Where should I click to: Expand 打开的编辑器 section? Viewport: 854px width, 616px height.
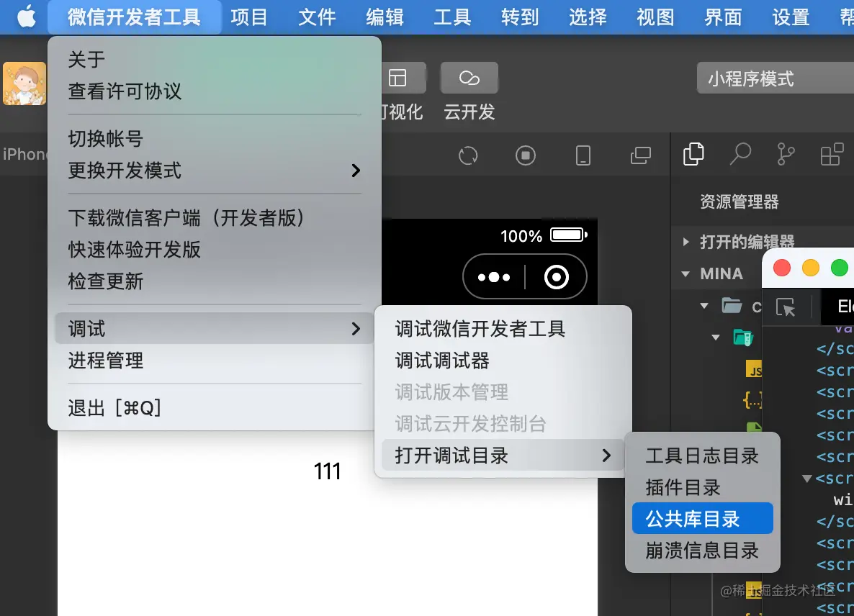pyautogui.click(x=686, y=241)
